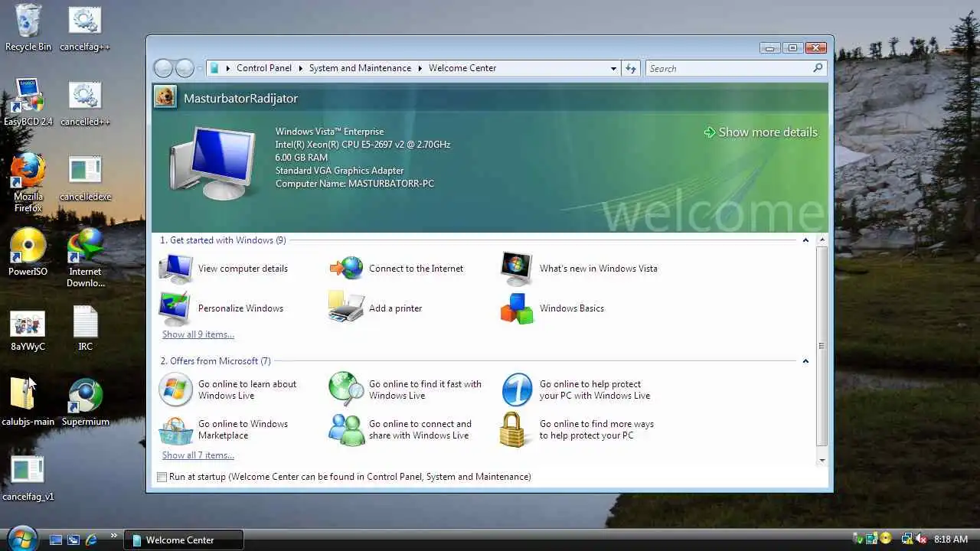Screen dimensions: 980x551
Task: Click the muted volume tray icon
Action: point(921,539)
